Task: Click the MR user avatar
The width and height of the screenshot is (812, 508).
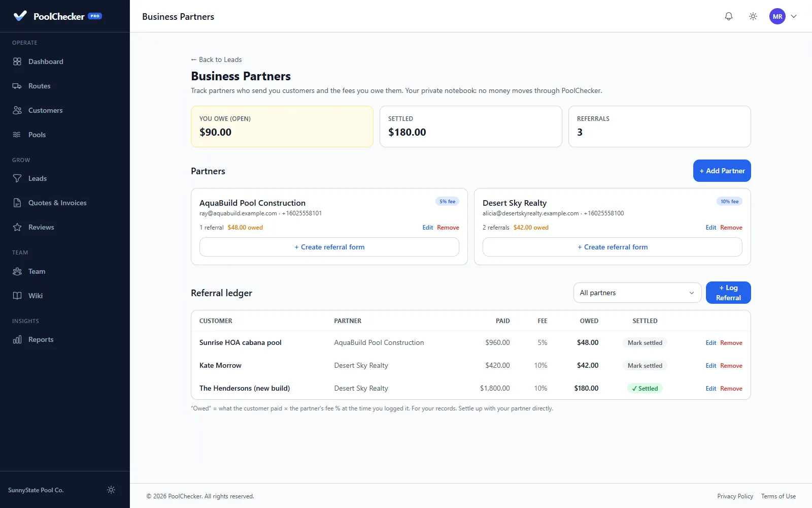Action: point(777,16)
